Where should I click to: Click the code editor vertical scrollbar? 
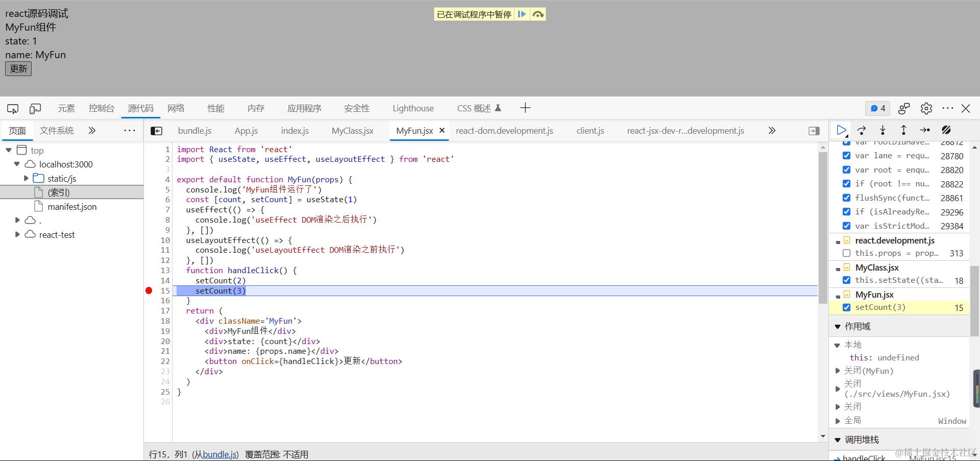tap(823, 228)
